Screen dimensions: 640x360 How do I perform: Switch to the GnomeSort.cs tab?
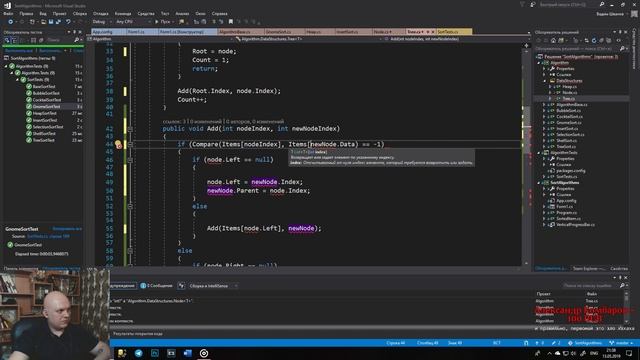[284, 31]
